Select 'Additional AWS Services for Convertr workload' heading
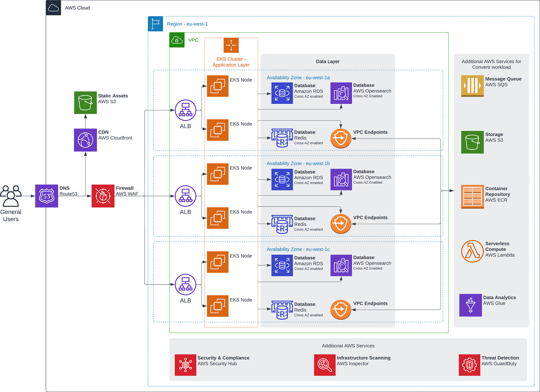Screen dimensions: 540x392 coord(491,64)
